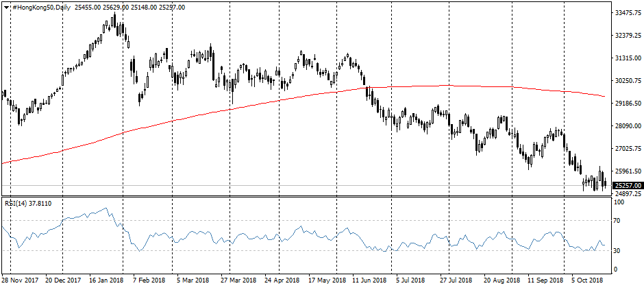Click the 30250.75 price scale label
Viewport: 644px width, 288px height.
tap(628, 81)
